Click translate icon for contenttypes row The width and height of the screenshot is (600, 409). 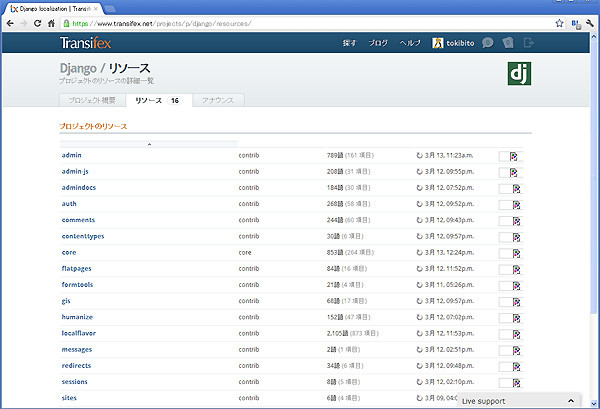click(516, 238)
